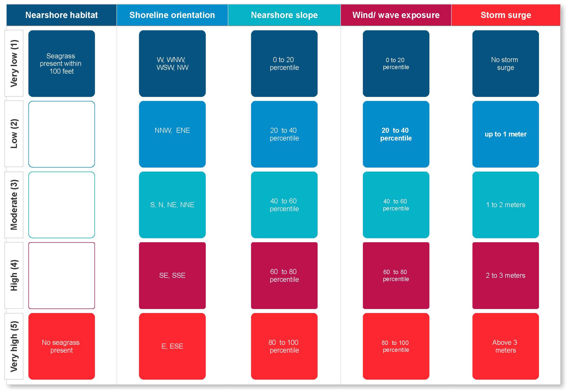
Task: Click the empty Low nearshore habitat box
Action: tap(61, 134)
